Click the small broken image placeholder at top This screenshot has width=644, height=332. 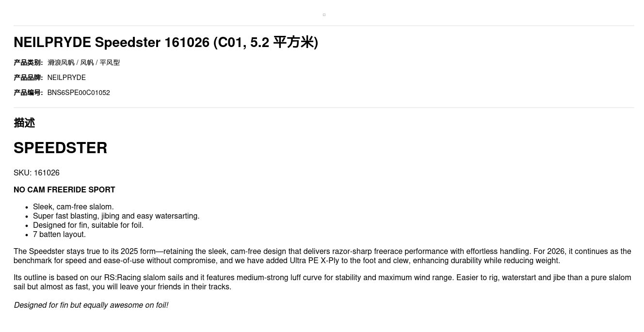point(324,15)
